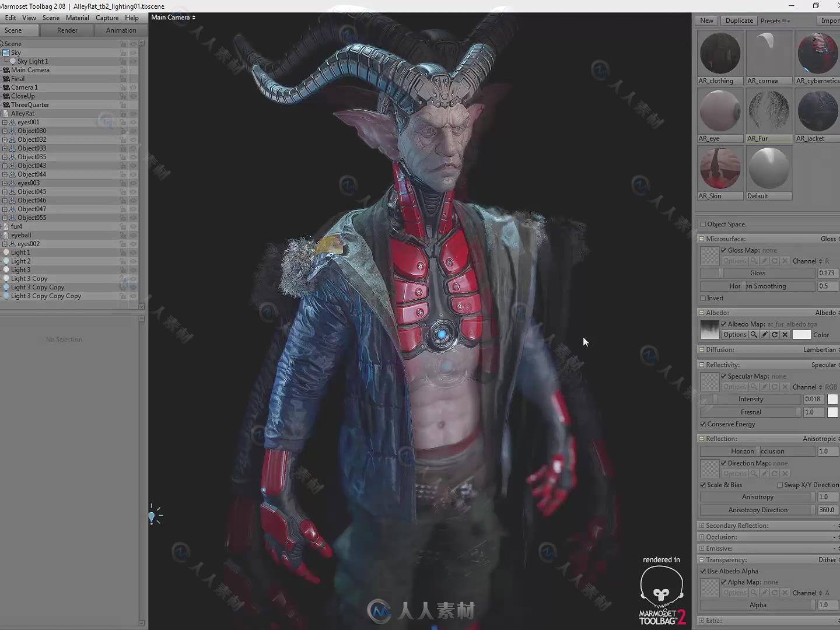Click the Light 1 light icon
Screen dimensions: 840x630
click(6, 253)
